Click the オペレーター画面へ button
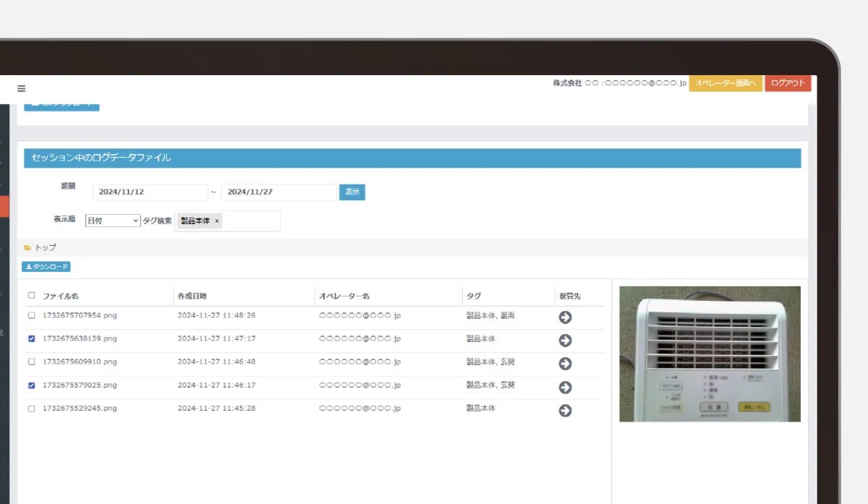 (726, 84)
